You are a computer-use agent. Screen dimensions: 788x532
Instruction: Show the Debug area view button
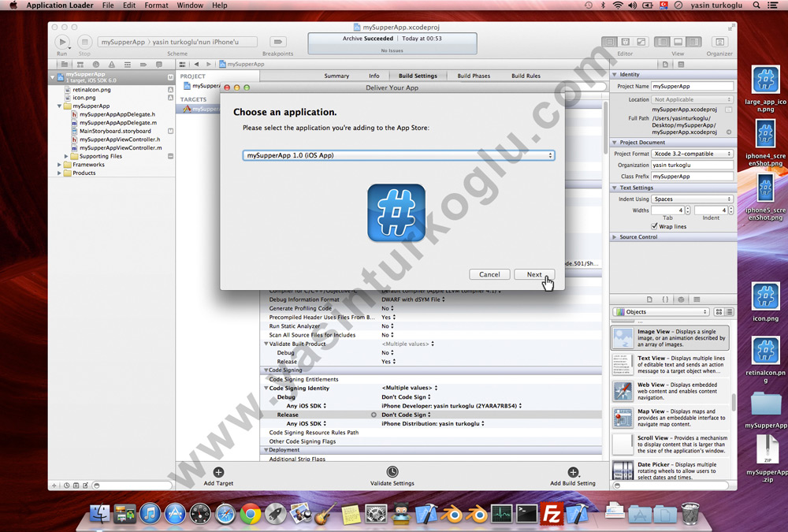tap(678, 42)
